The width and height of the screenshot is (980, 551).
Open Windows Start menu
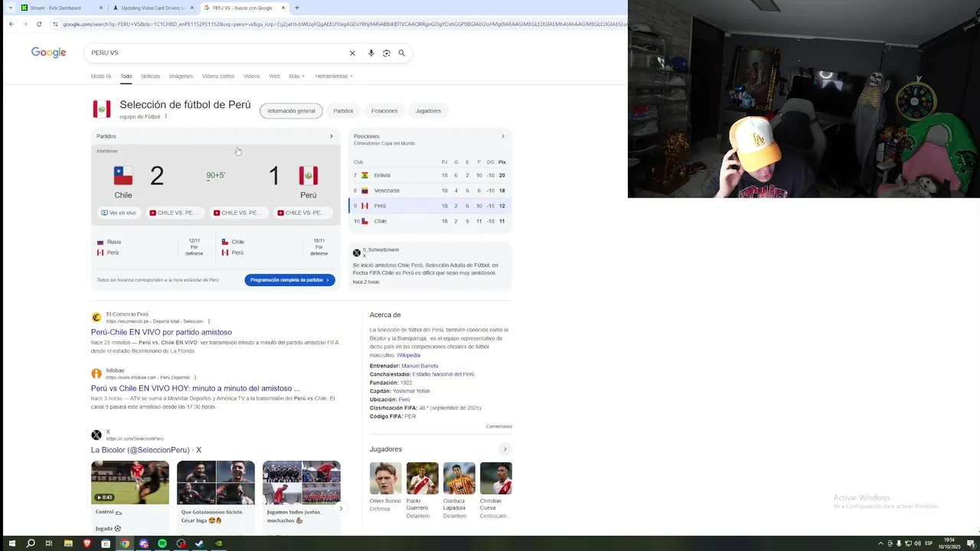[11, 543]
